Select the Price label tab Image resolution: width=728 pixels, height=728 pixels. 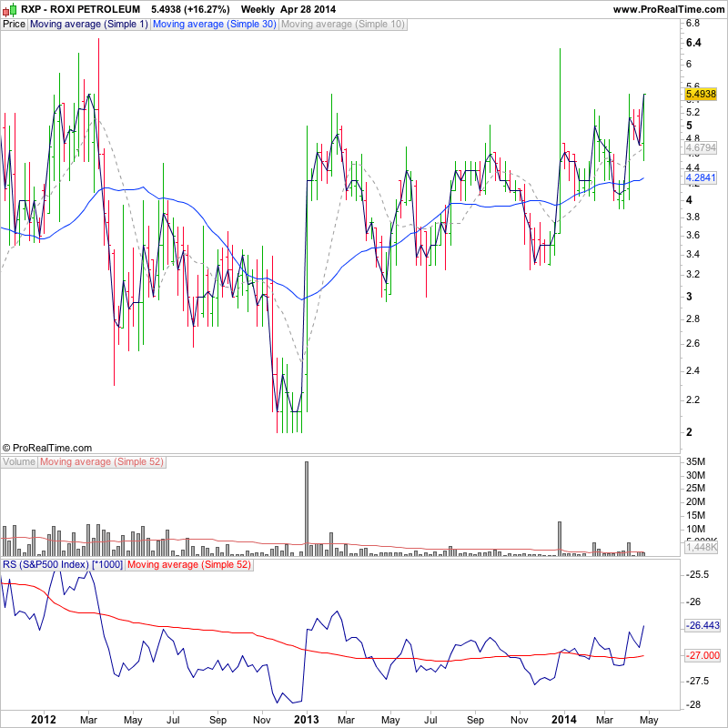(x=14, y=25)
